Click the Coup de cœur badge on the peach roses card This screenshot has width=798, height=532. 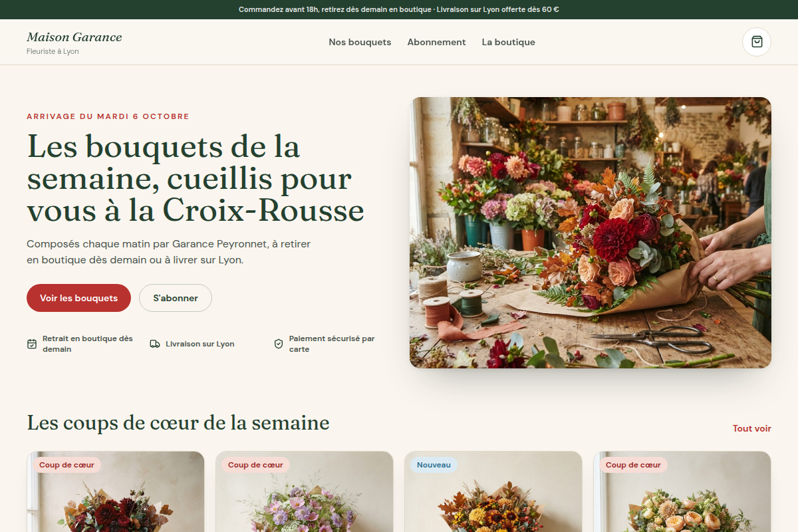[x=633, y=465]
